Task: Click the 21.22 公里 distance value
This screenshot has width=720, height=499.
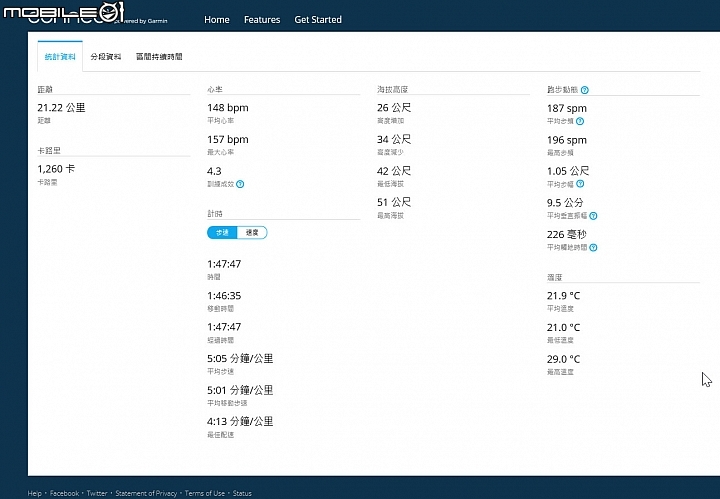Action: click(61, 108)
